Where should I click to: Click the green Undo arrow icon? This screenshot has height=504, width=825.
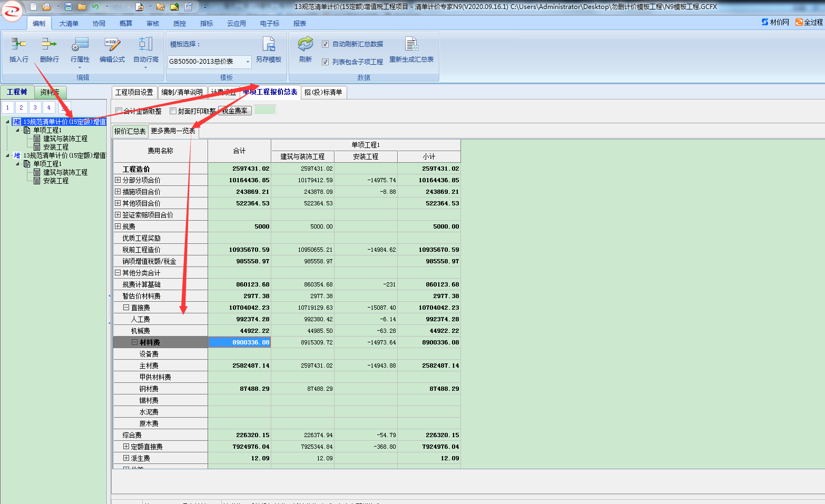click(x=95, y=7)
